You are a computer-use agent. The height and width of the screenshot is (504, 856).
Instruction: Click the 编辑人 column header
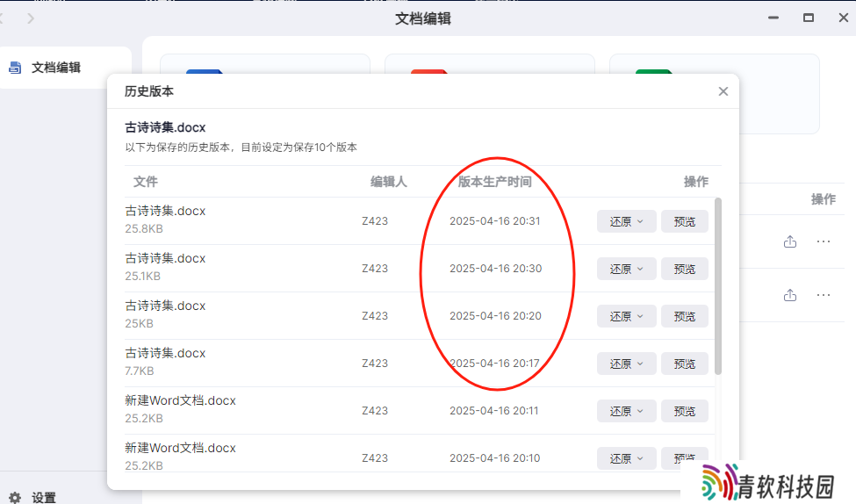pos(389,182)
